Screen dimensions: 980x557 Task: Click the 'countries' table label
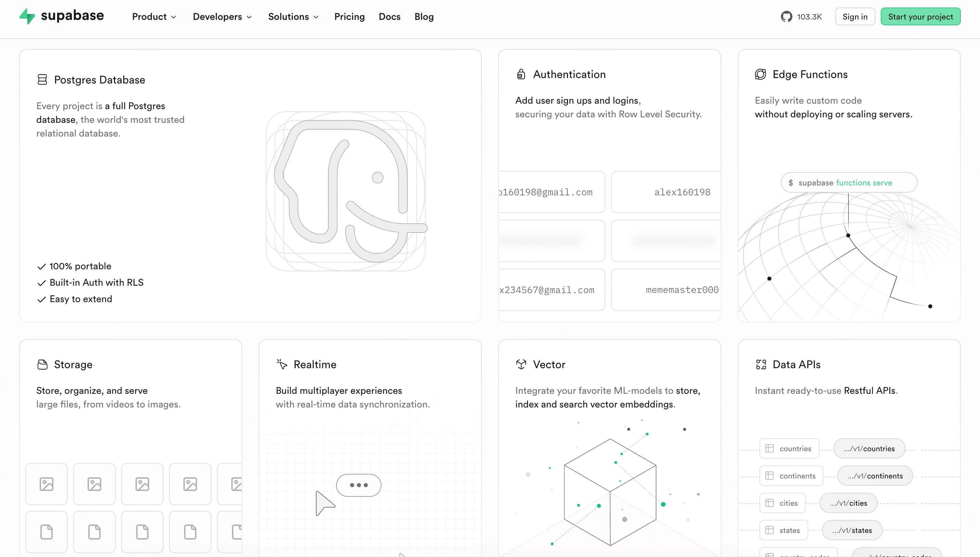pos(795,448)
